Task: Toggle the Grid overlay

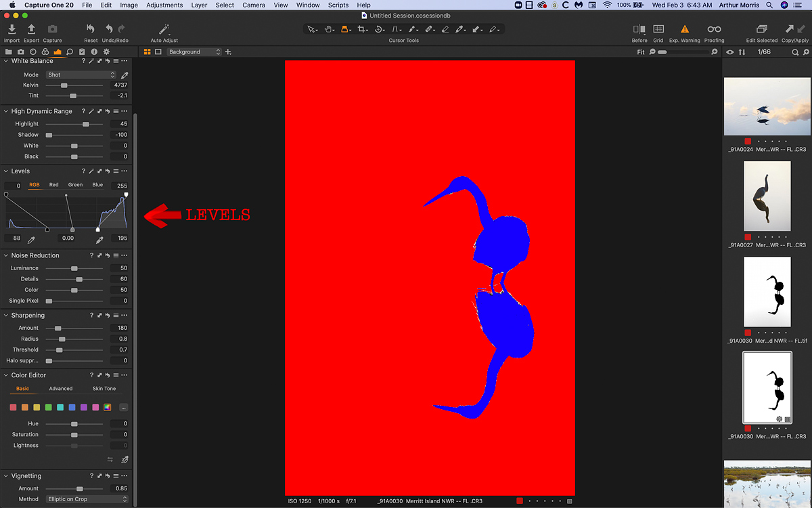Action: (x=658, y=30)
